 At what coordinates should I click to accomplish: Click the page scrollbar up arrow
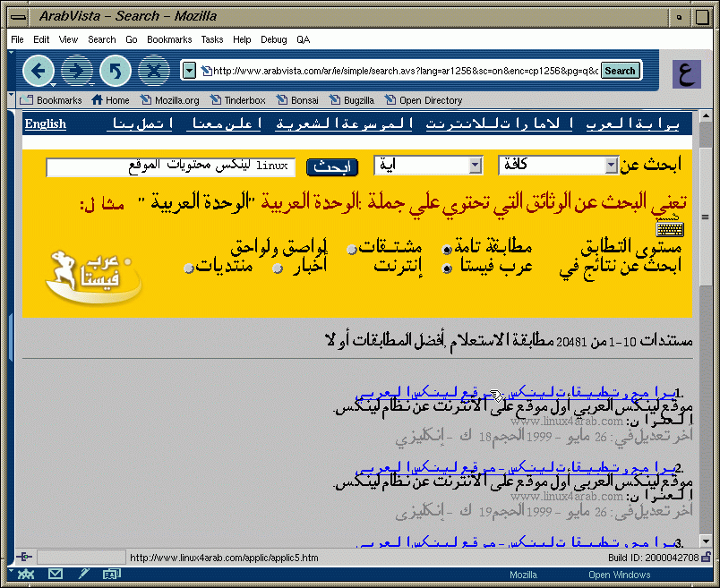tap(706, 116)
